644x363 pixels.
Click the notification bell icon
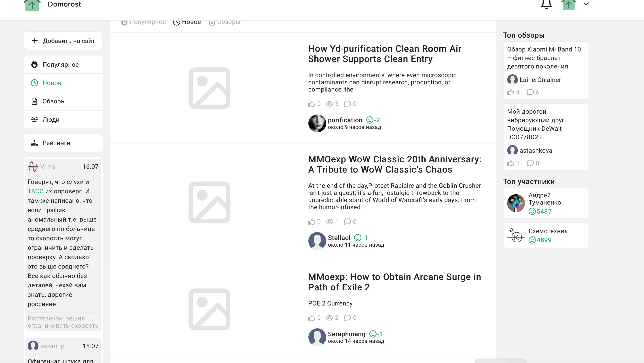click(x=546, y=4)
